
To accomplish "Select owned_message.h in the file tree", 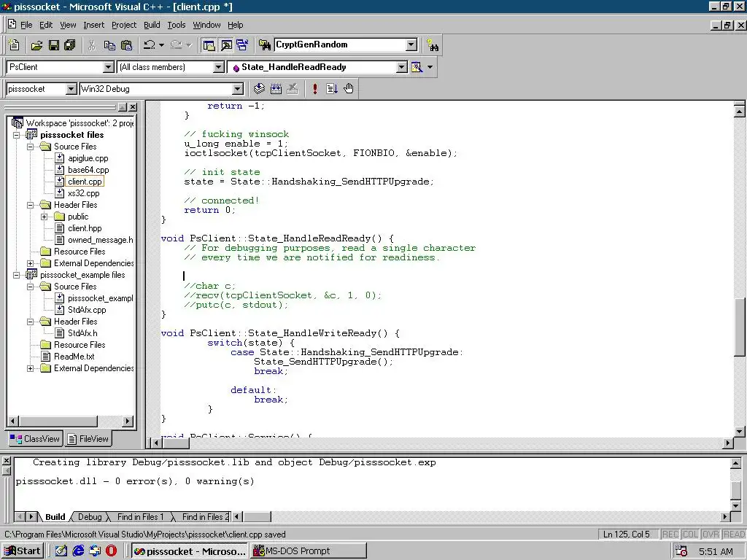I will tap(101, 240).
